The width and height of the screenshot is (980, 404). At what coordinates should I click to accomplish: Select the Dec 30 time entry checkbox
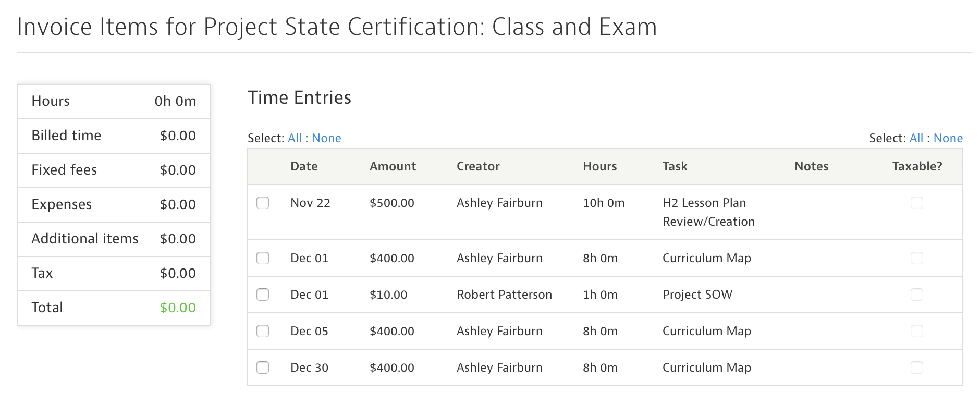263,368
